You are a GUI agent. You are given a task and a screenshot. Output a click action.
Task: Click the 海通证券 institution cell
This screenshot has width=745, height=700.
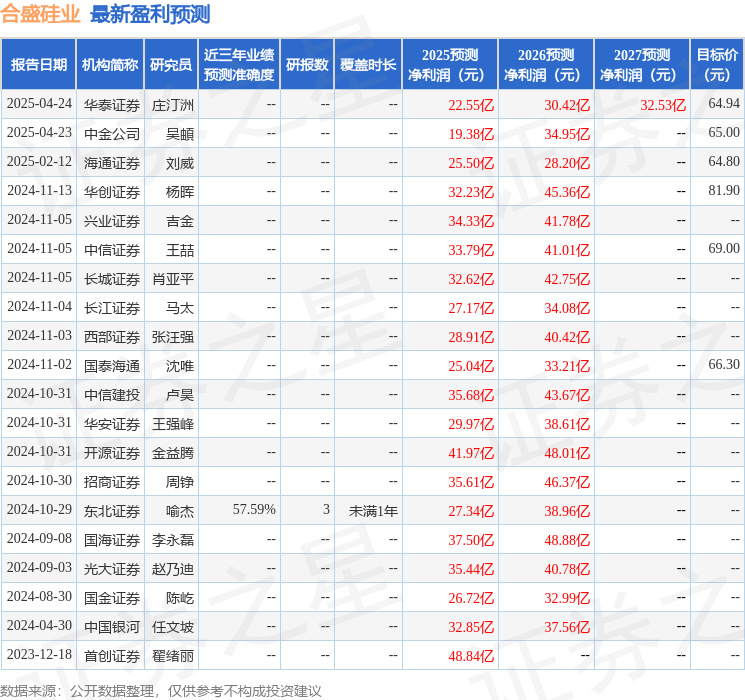point(112,163)
